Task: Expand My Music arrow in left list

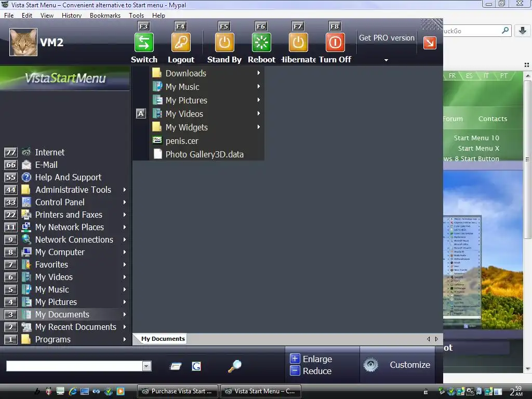Action: [125, 290]
